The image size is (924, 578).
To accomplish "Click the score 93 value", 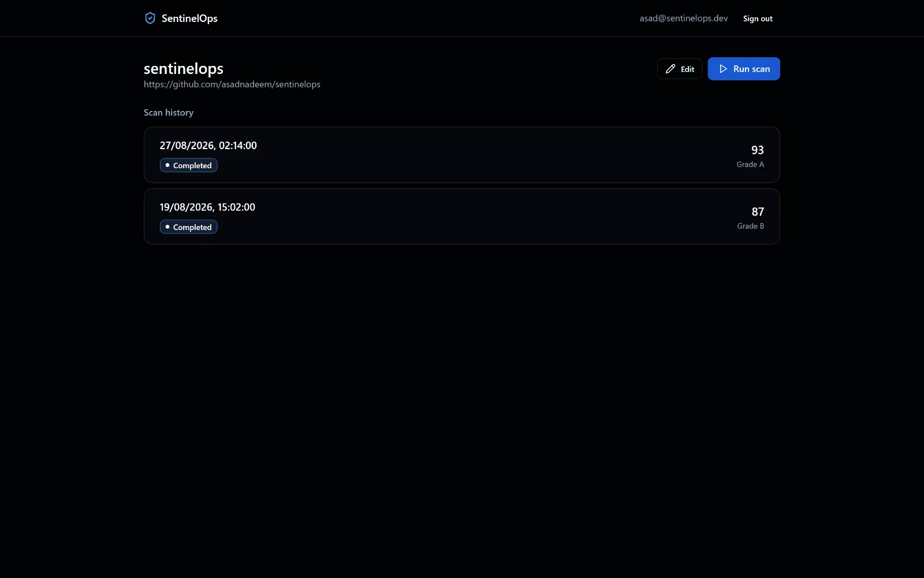I will click(757, 150).
